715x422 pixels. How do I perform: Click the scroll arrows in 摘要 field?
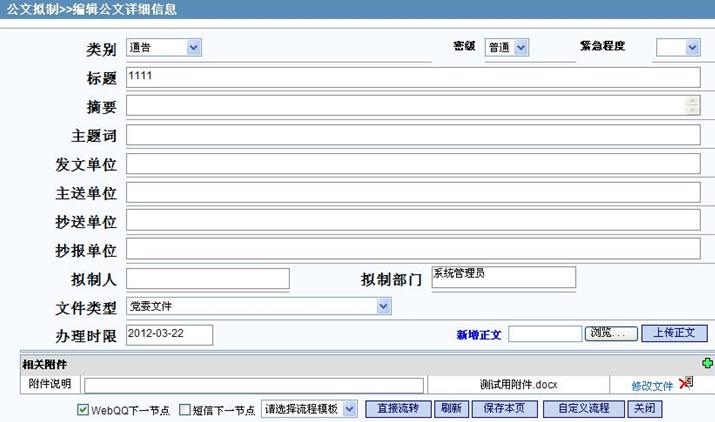(x=692, y=105)
